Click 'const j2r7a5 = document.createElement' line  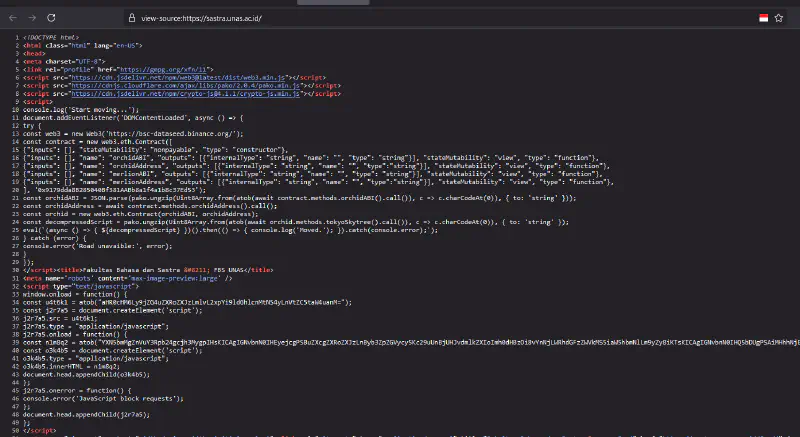(x=112, y=311)
